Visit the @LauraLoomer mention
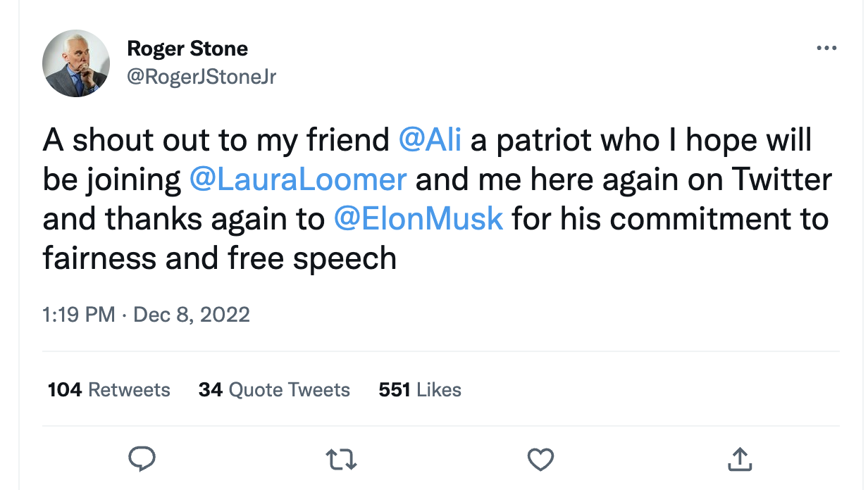This screenshot has height=490, width=868. (x=298, y=180)
